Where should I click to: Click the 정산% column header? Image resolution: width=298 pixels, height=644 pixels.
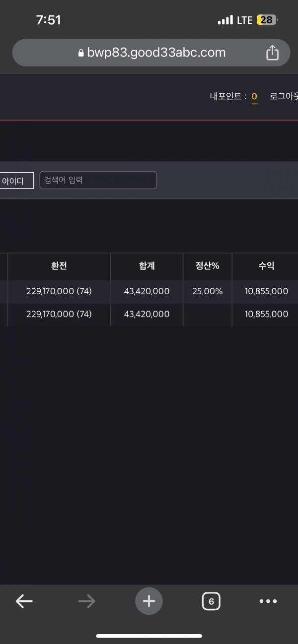pos(208,266)
